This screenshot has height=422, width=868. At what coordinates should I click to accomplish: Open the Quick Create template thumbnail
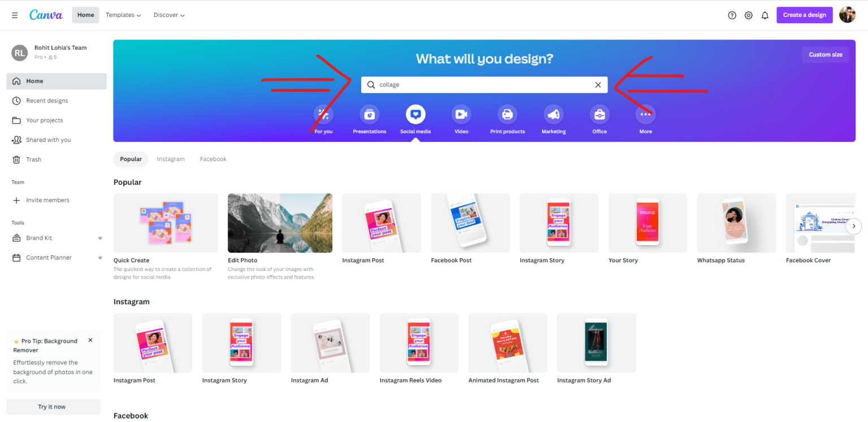165,223
